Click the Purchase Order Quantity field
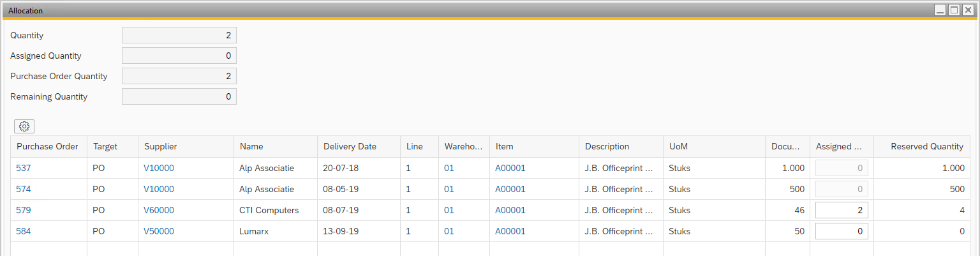 (179, 76)
